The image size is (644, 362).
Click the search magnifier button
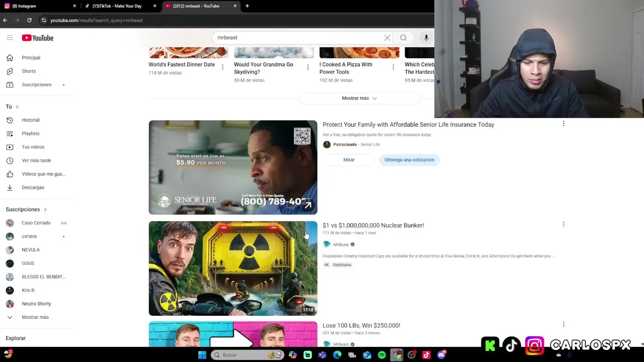pyautogui.click(x=404, y=38)
